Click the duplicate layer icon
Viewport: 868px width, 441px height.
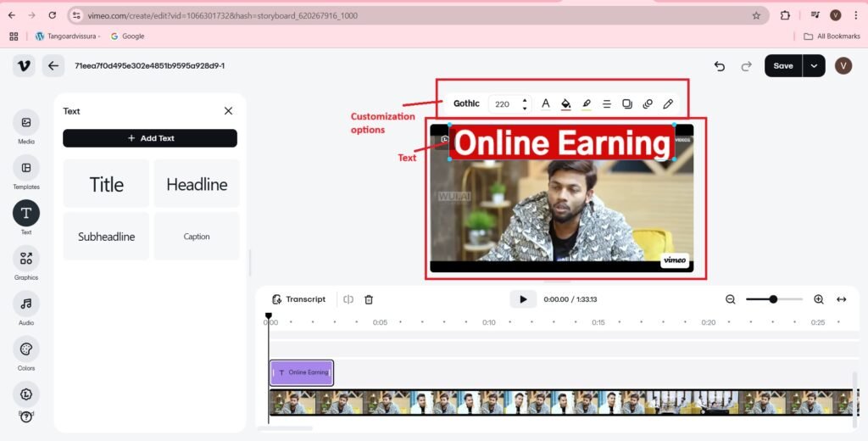click(x=627, y=103)
